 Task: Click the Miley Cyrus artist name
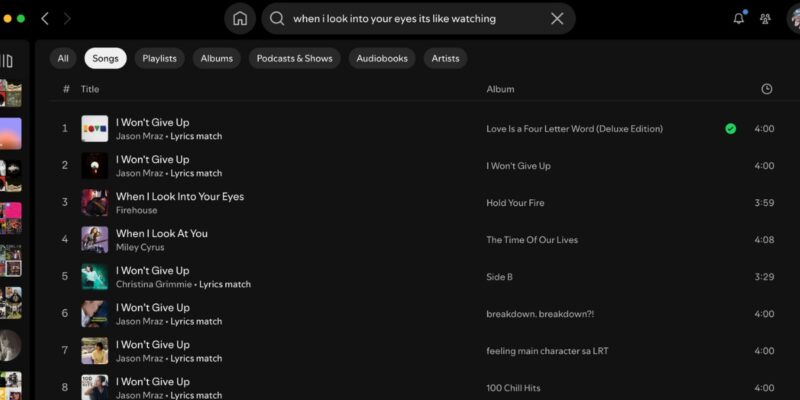point(140,247)
